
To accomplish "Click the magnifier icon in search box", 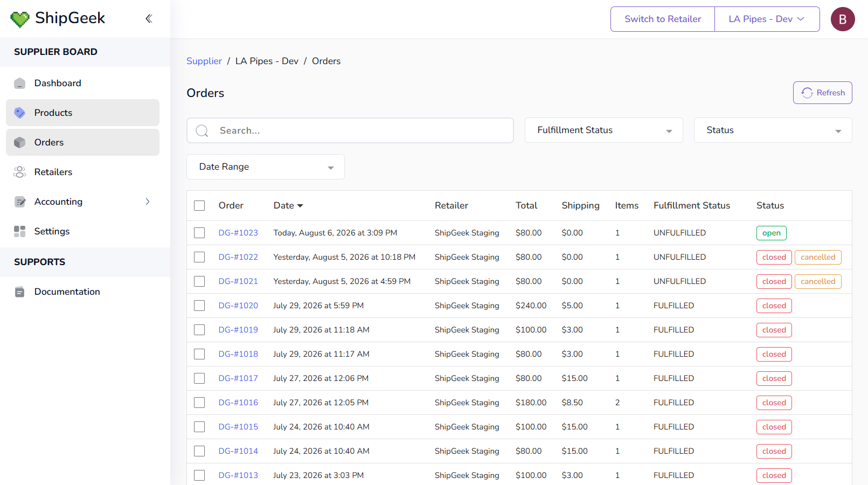I will [x=202, y=130].
